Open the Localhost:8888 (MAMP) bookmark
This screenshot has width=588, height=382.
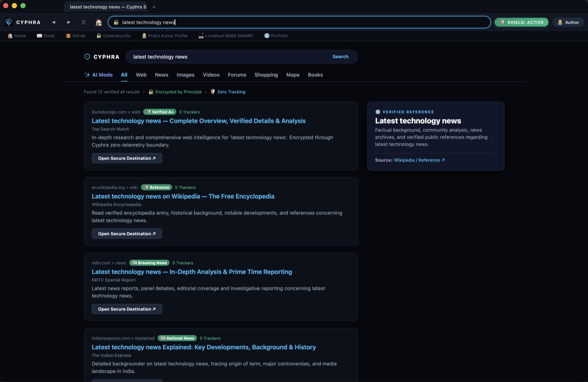[x=226, y=36]
